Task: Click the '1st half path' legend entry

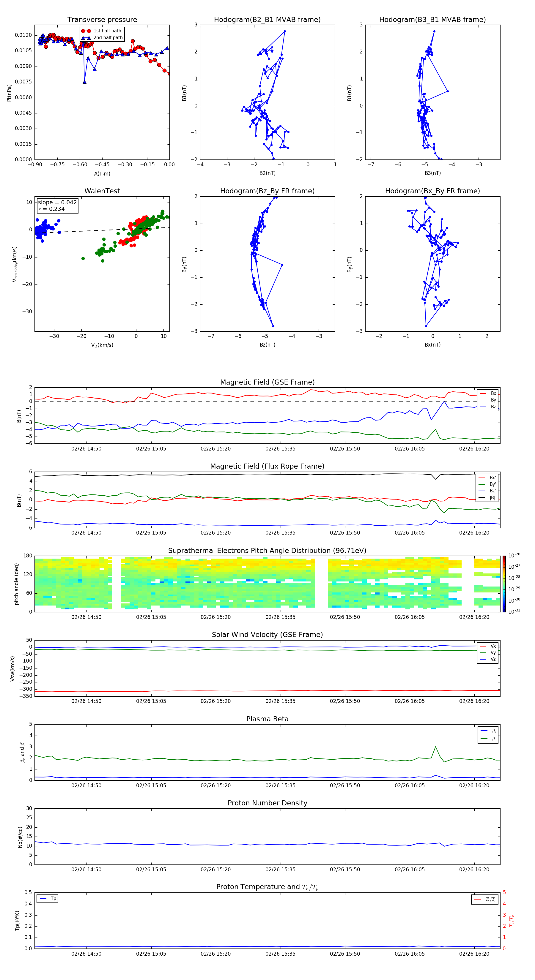Action: point(102,31)
